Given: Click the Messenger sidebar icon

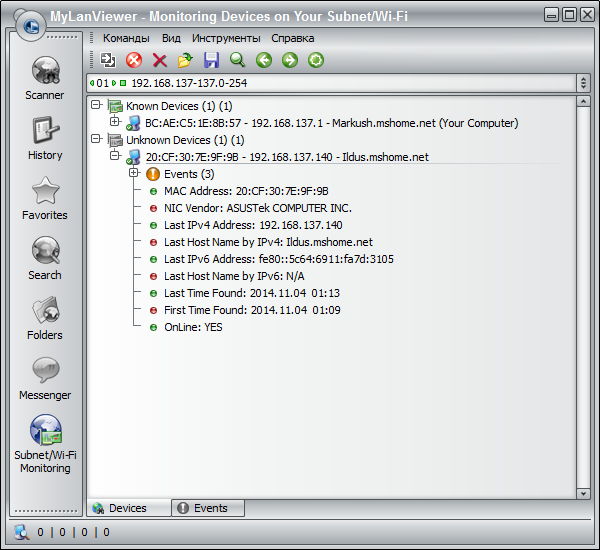Looking at the screenshot, I should 44,377.
